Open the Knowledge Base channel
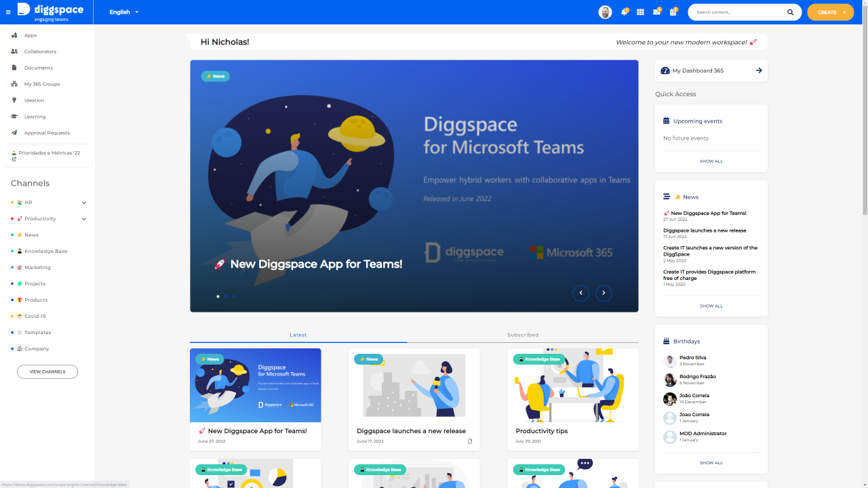This screenshot has width=868, height=488. (45, 251)
